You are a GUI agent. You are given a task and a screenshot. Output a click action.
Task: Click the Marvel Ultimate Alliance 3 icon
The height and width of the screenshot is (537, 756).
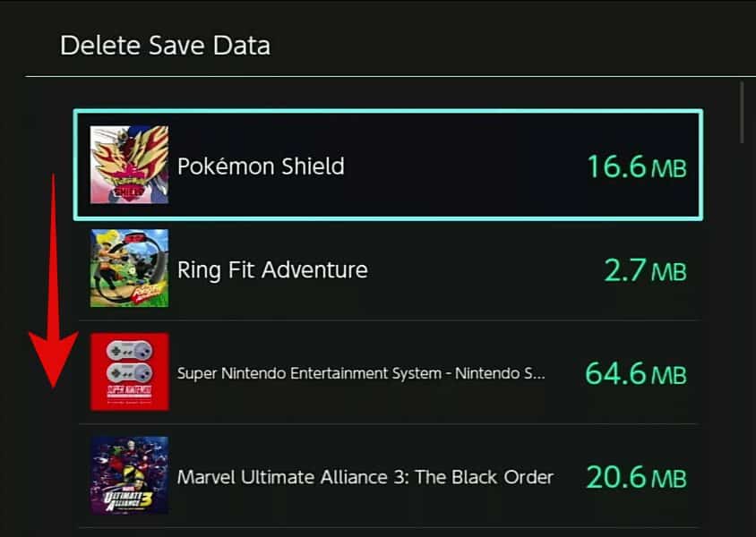pos(129,475)
